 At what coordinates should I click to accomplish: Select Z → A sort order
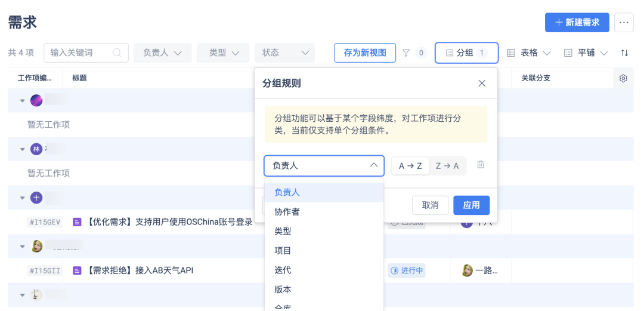(x=447, y=165)
